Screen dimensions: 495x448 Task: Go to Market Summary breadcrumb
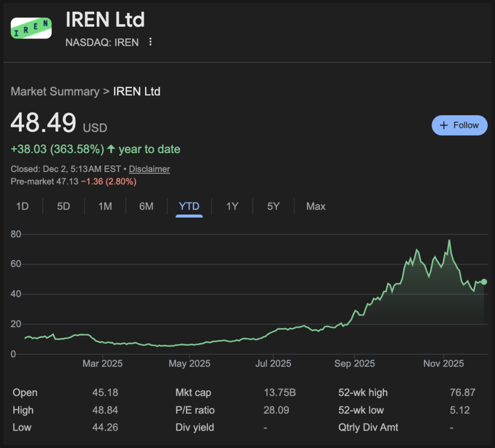pos(55,92)
